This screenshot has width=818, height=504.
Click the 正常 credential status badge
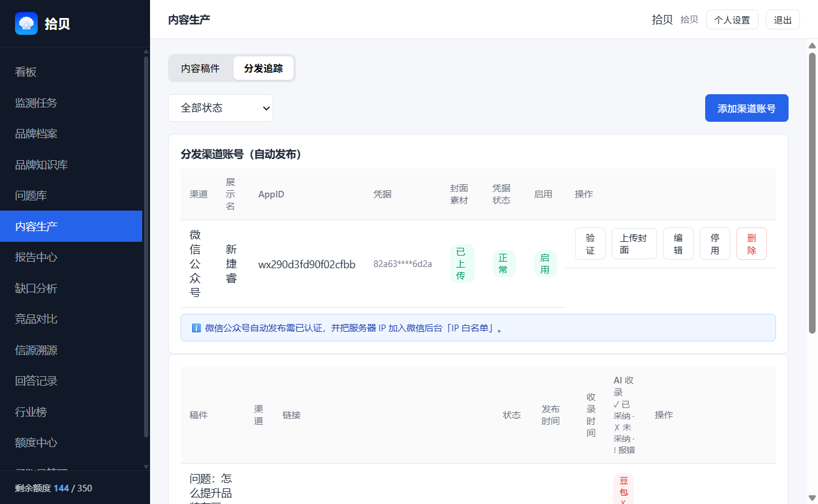(503, 263)
